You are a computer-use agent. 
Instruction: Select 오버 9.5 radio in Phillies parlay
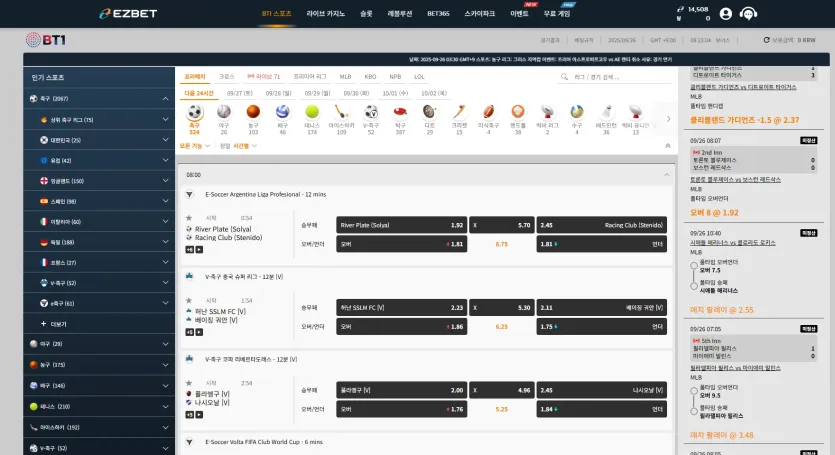(693, 391)
